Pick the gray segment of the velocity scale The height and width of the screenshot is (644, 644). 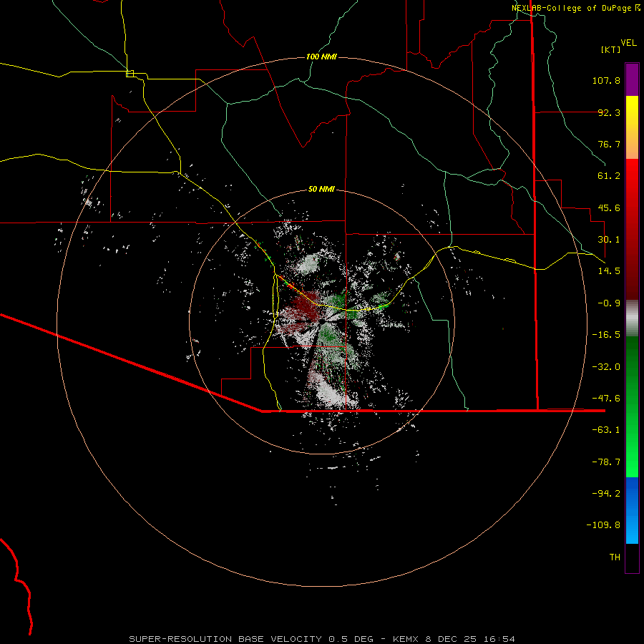(x=632, y=317)
